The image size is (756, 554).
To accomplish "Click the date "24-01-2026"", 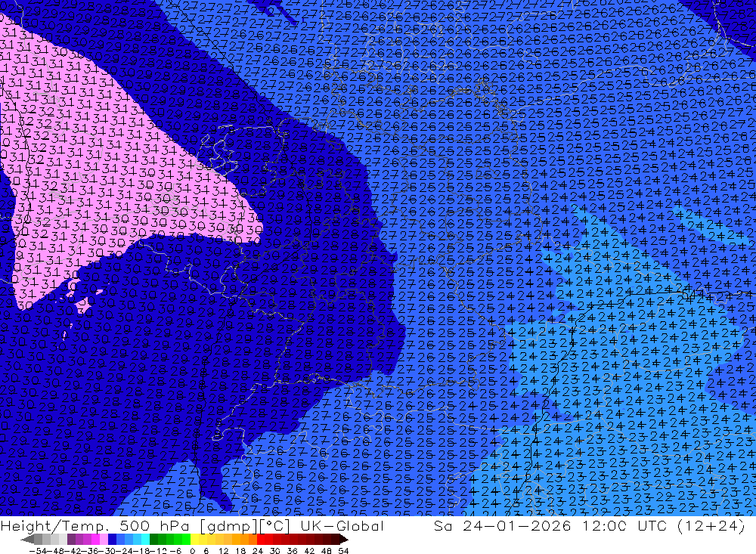I will (x=517, y=526).
